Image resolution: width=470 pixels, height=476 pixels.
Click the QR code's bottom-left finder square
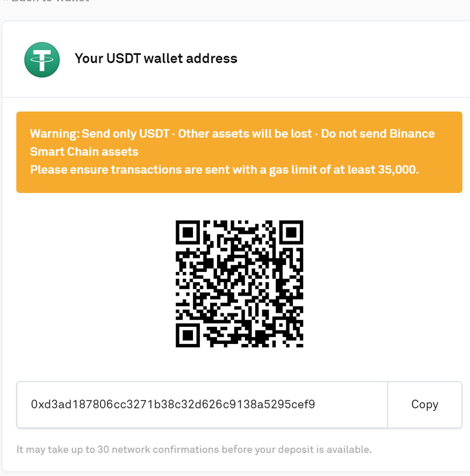[188, 336]
